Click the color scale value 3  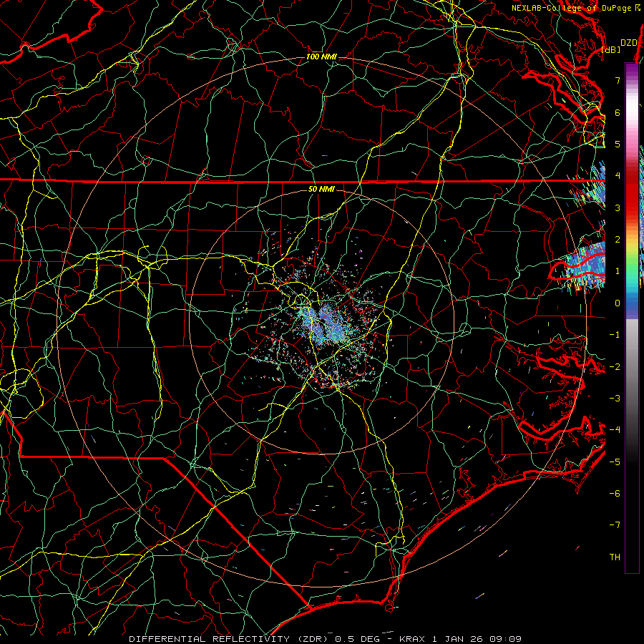tap(618, 208)
